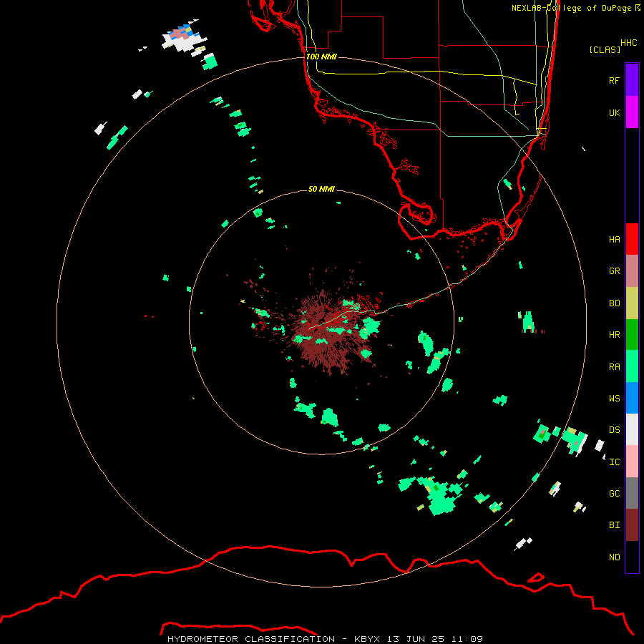Image resolution: width=644 pixels, height=644 pixels.
Task: Click the HHC product code label
Action: 628,42
